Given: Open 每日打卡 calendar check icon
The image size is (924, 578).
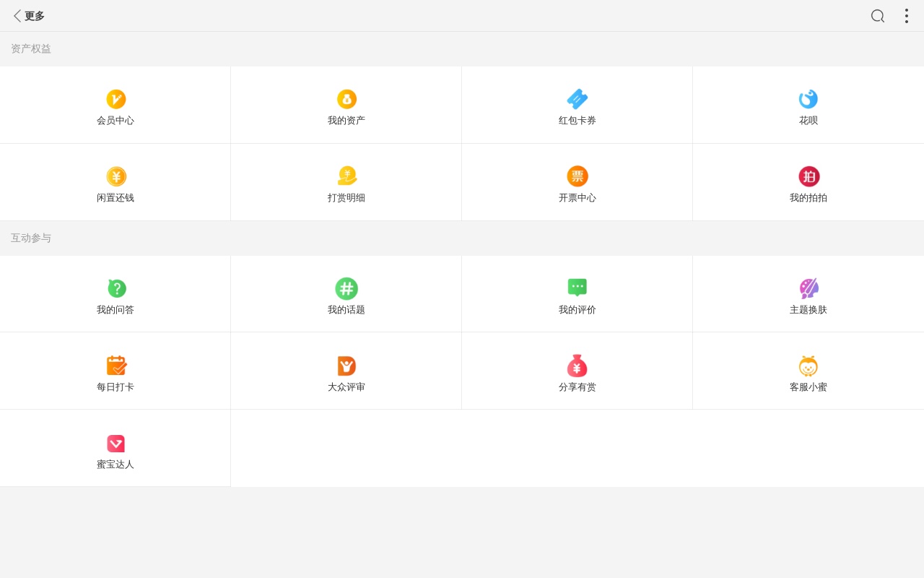Looking at the screenshot, I should [115, 366].
